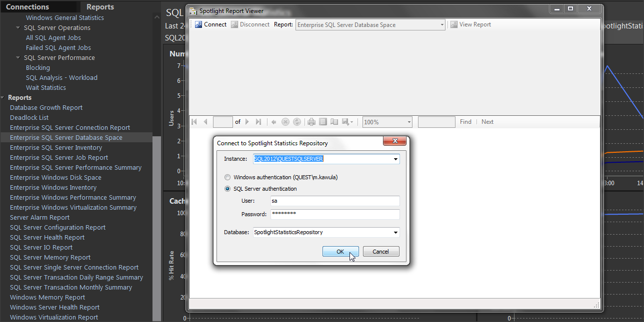Select Wait Statistics item

click(x=46, y=87)
